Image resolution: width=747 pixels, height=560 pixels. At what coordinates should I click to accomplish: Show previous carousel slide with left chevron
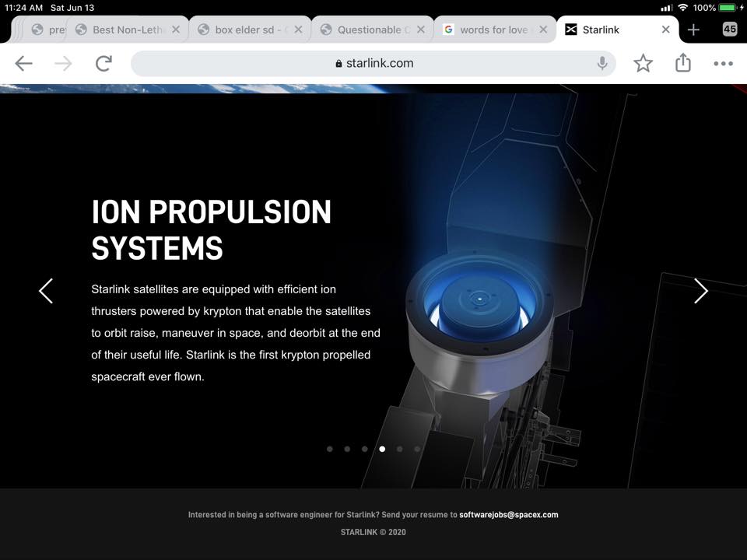pyautogui.click(x=46, y=291)
